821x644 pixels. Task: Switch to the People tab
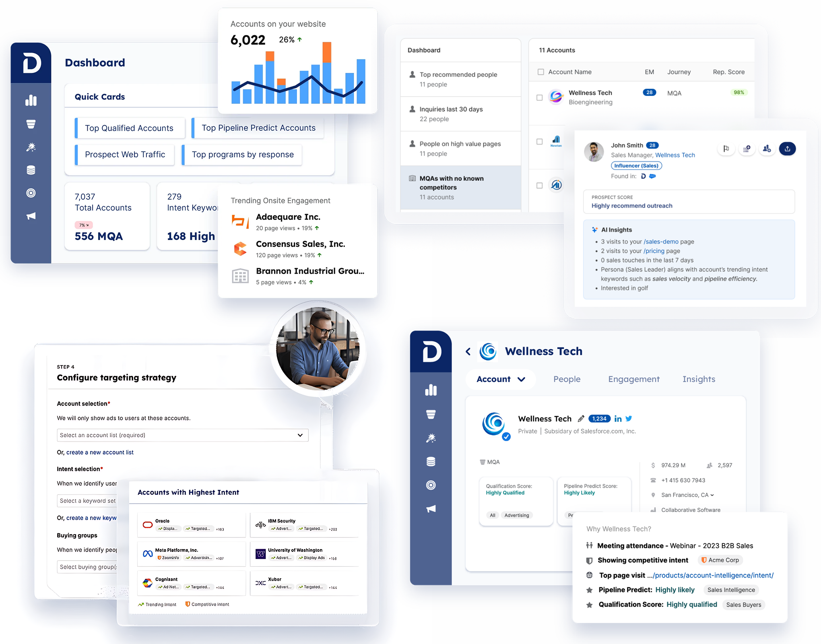tap(567, 379)
